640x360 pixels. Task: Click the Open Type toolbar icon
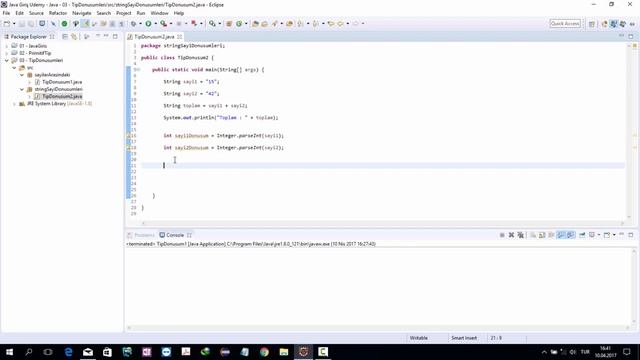pos(255,24)
